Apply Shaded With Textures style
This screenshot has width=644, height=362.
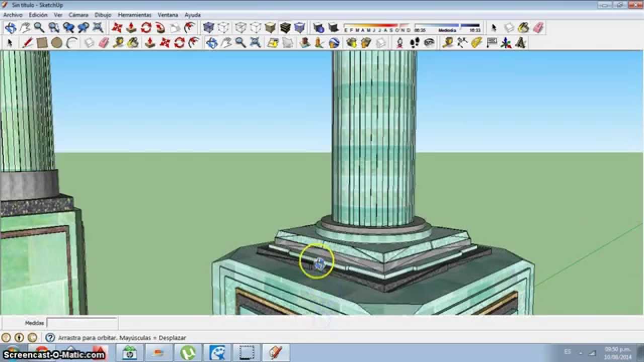click(285, 28)
